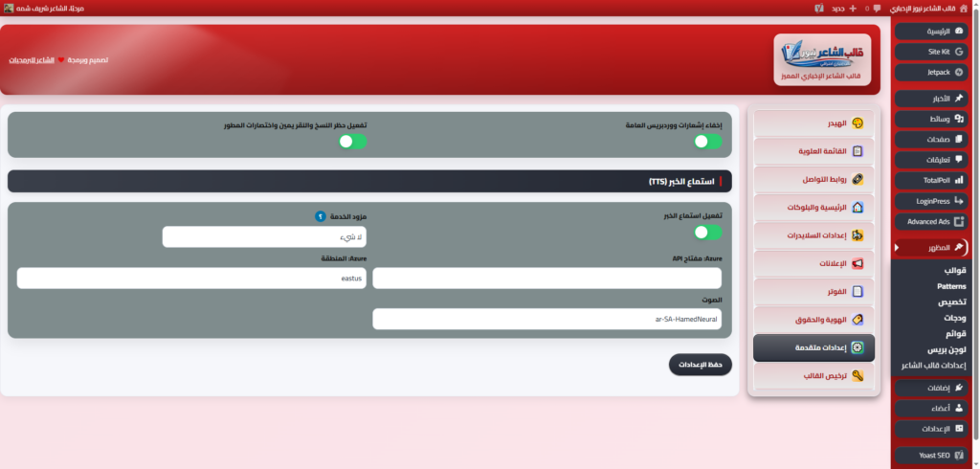Open the مزود الخدمة provider dropdown
Viewport: 980px width, 469px height.
click(264, 236)
